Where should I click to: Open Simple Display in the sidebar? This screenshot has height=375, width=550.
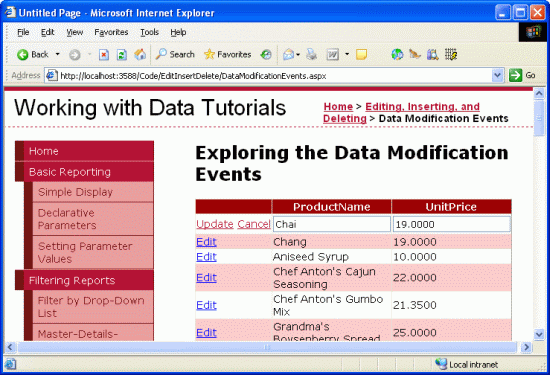pyautogui.click(x=93, y=192)
